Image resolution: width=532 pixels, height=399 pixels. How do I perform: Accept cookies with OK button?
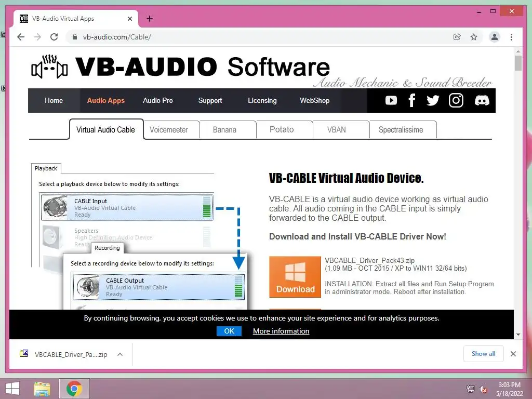[x=229, y=331]
